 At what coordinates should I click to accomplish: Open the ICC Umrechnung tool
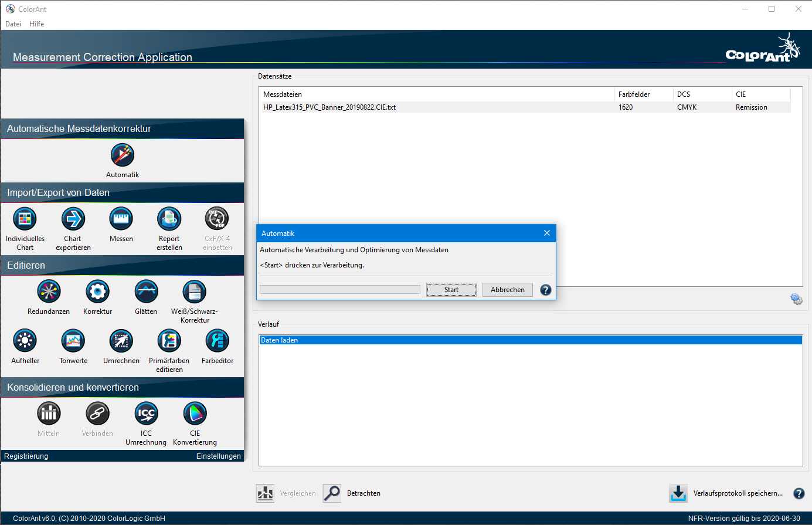(x=146, y=414)
